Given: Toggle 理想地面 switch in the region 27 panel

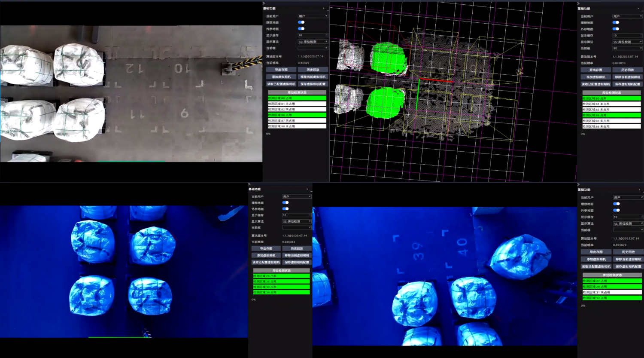Looking at the screenshot, I should coord(617,204).
